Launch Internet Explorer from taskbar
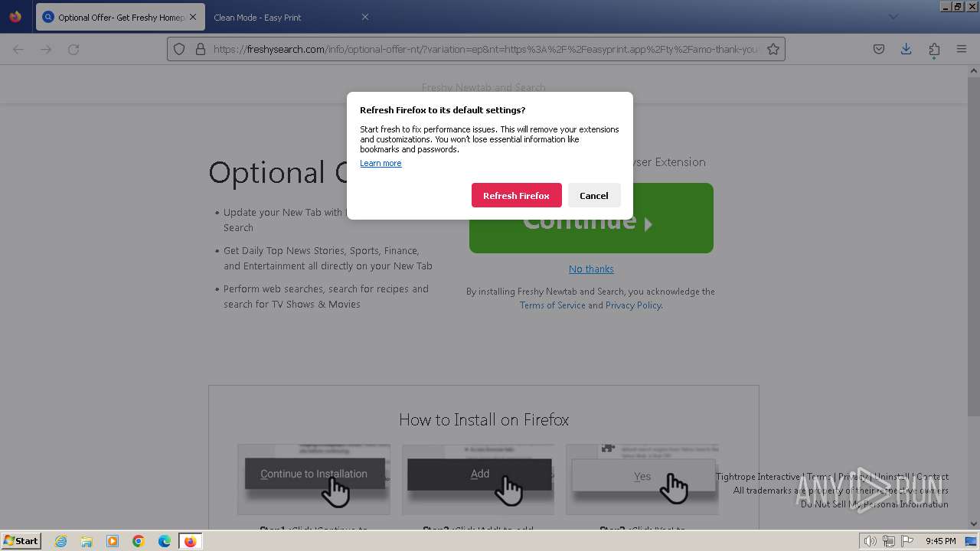The width and height of the screenshot is (980, 551). point(60,541)
